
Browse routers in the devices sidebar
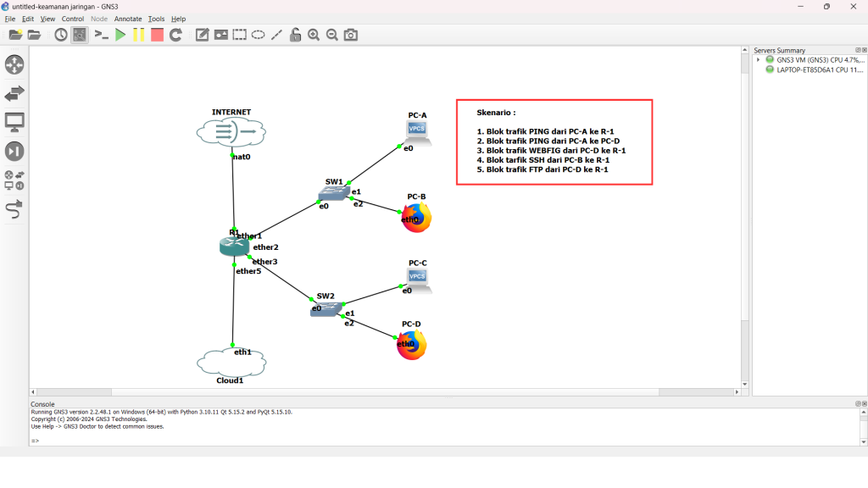pos(14,64)
